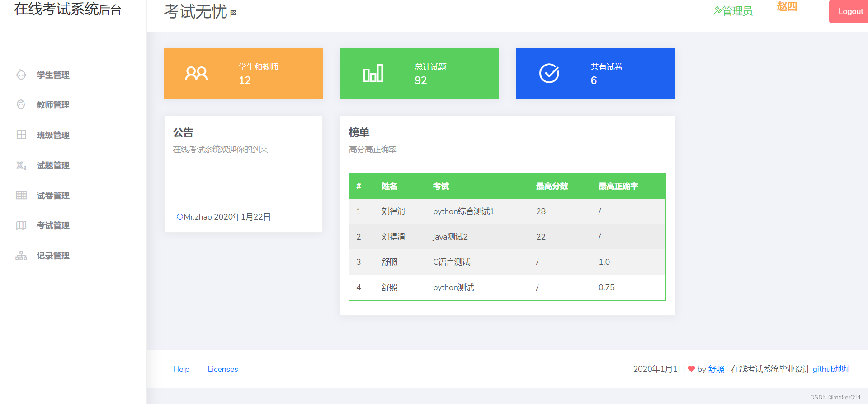Click the 公告 panel heading
Image resolution: width=868 pixels, height=404 pixels.
tap(183, 132)
